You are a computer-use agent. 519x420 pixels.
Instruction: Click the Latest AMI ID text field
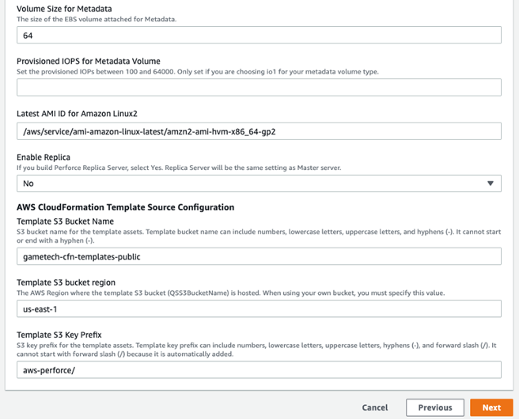point(259,131)
